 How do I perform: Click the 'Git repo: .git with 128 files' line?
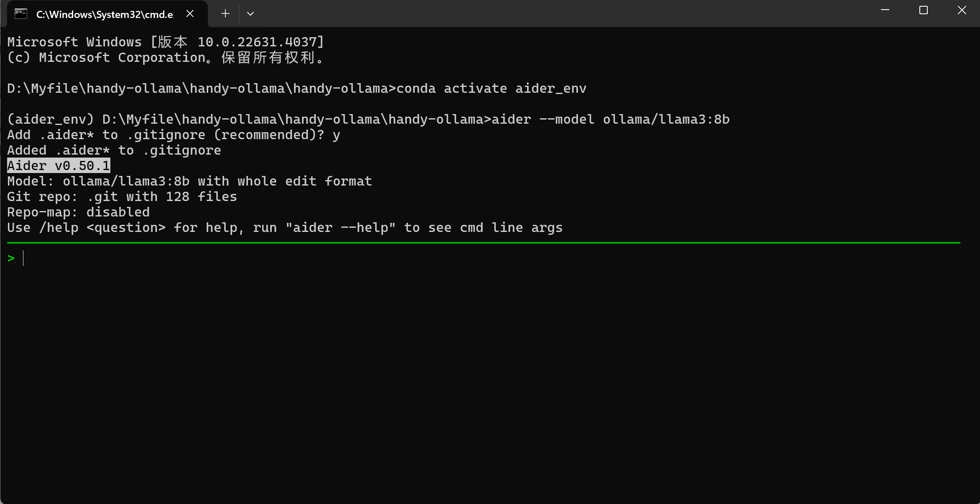pyautogui.click(x=122, y=196)
